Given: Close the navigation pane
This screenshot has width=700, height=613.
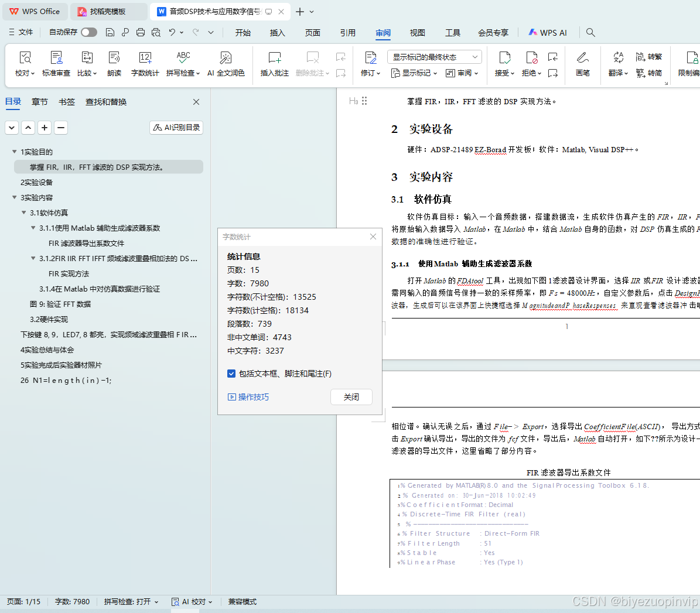Looking at the screenshot, I should pos(196,102).
